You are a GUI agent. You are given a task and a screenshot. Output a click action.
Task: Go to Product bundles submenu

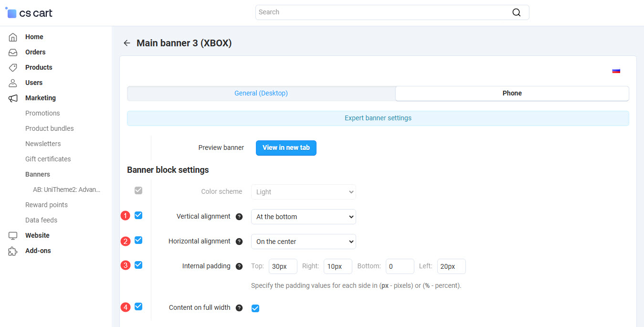point(50,128)
